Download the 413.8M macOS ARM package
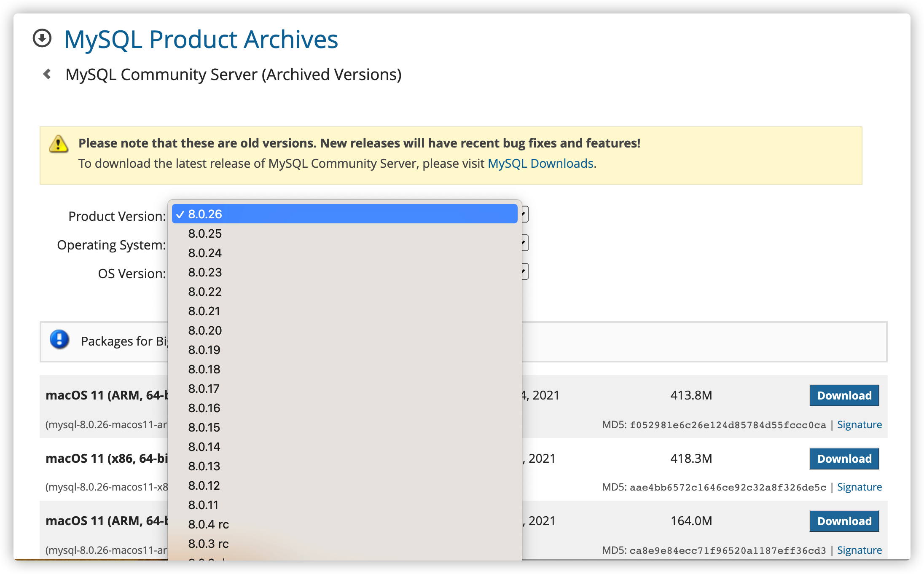 844,396
